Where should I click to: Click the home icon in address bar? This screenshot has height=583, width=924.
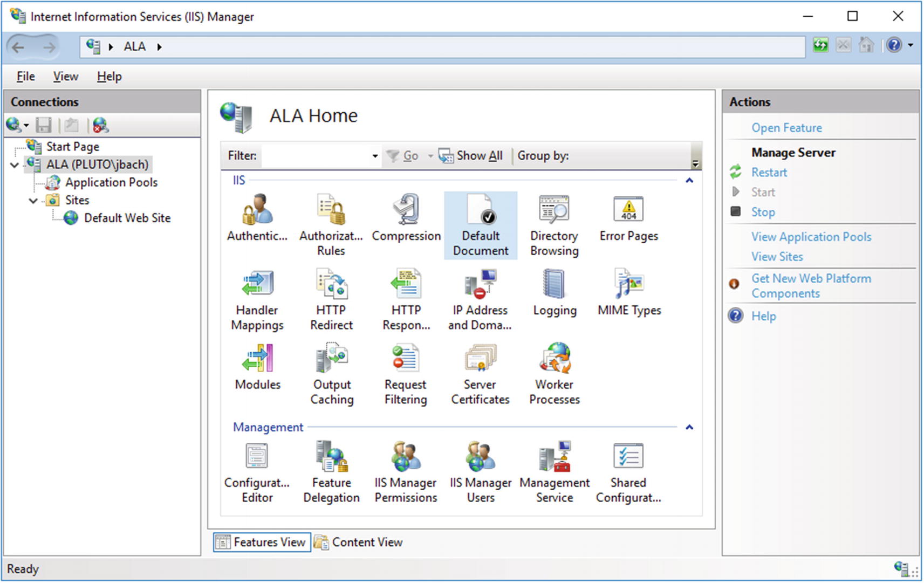(x=866, y=45)
